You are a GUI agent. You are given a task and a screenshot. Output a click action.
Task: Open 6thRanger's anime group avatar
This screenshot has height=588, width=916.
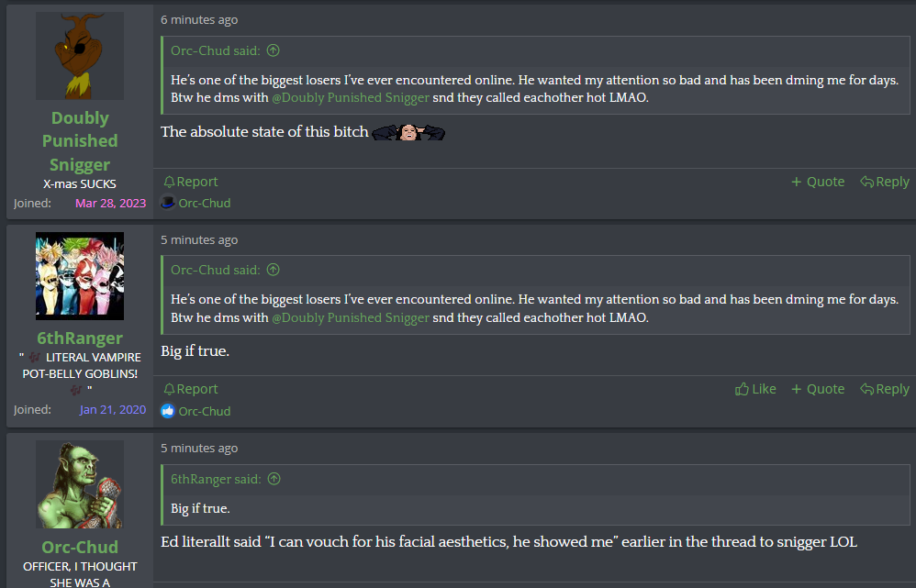(x=80, y=276)
